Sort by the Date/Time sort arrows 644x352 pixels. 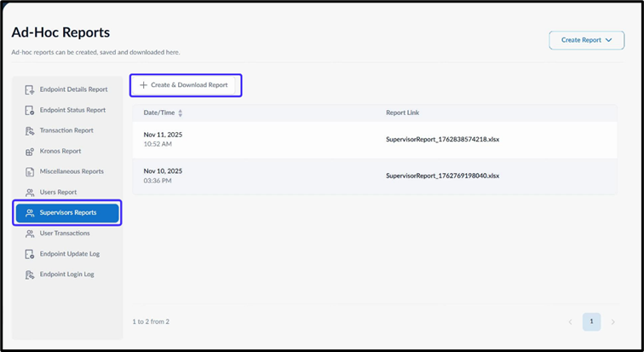[180, 113]
